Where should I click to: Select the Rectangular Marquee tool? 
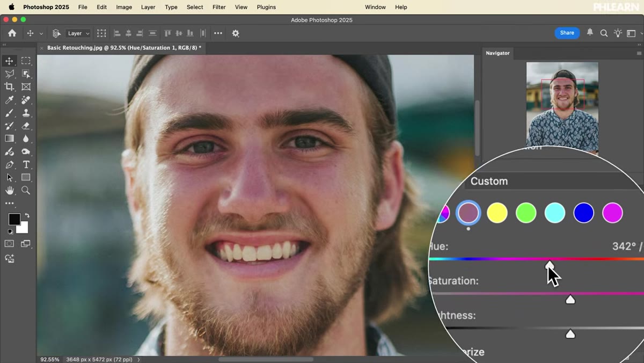[x=26, y=61]
